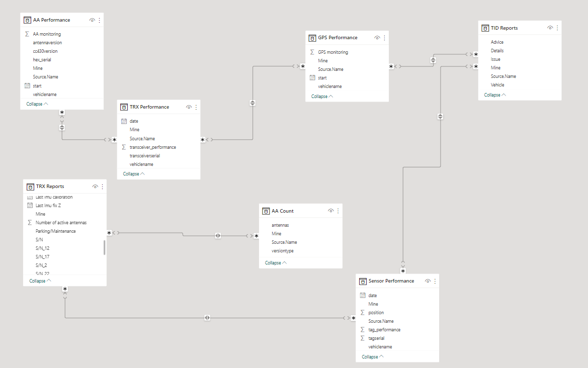Viewport: 588px width, 368px height.
Task: Select sigma icon beside GPS monitoring field
Action: (x=312, y=52)
